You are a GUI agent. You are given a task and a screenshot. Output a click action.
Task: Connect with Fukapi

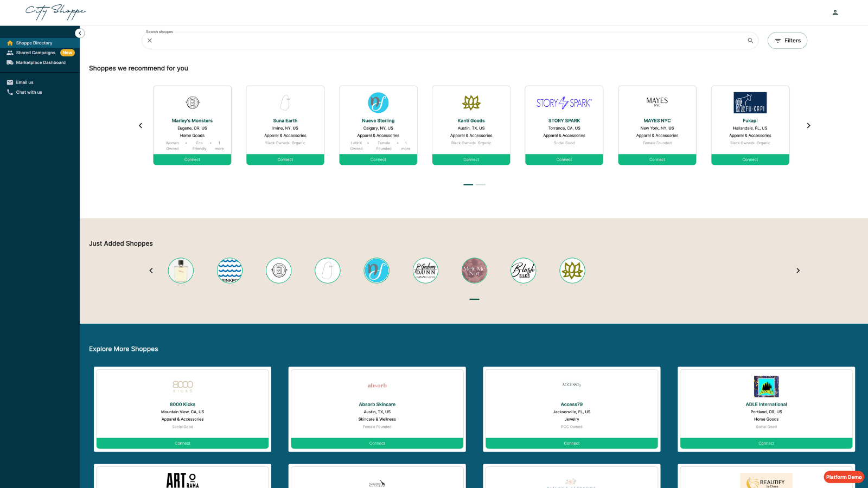[x=750, y=159]
